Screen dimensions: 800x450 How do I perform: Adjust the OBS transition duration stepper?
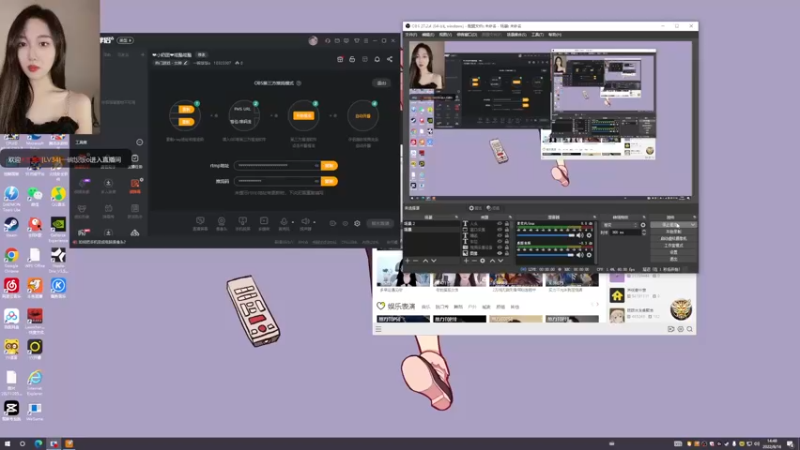644,232
